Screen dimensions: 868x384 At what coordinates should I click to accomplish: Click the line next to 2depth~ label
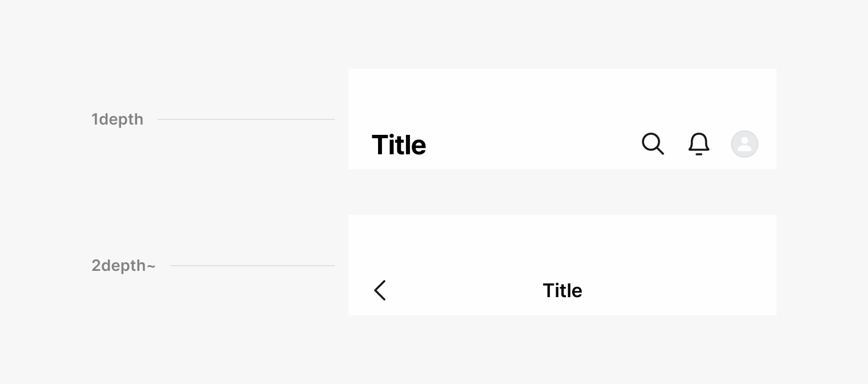tap(252, 266)
